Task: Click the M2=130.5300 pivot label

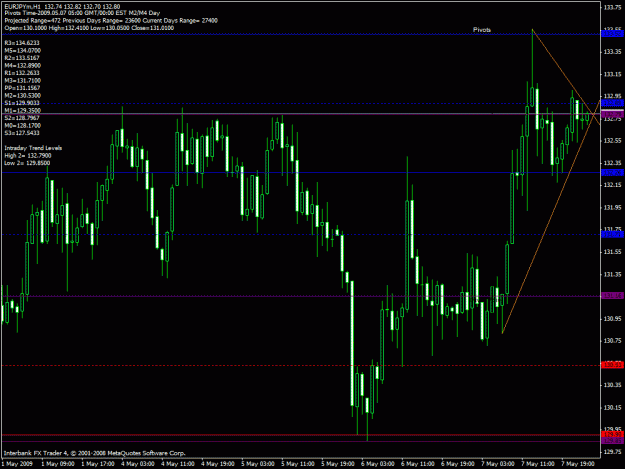Action: (x=22, y=96)
